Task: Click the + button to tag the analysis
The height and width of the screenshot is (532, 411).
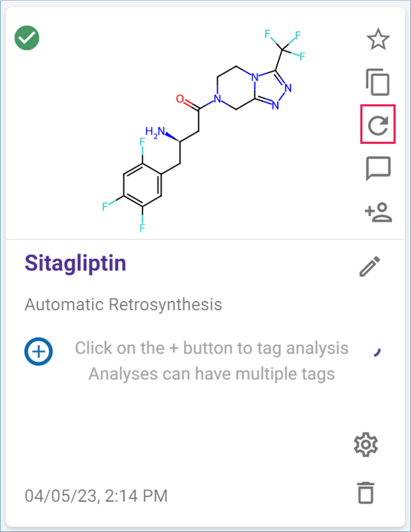Action: pyautogui.click(x=38, y=351)
